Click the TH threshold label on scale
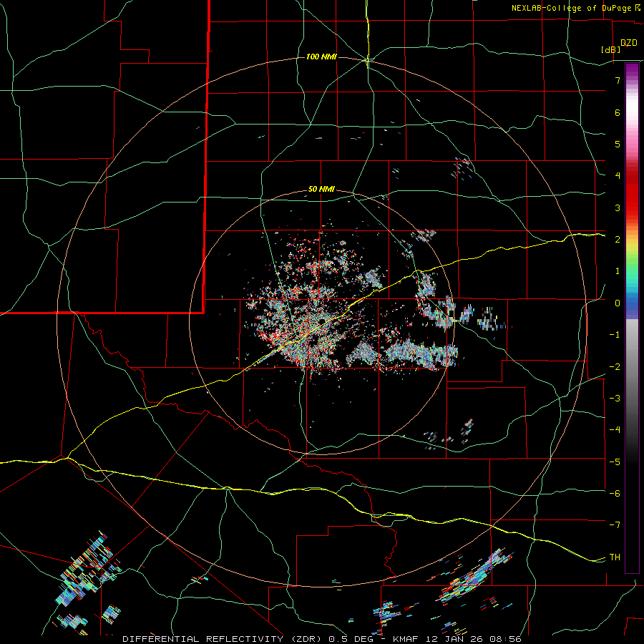 (x=615, y=557)
